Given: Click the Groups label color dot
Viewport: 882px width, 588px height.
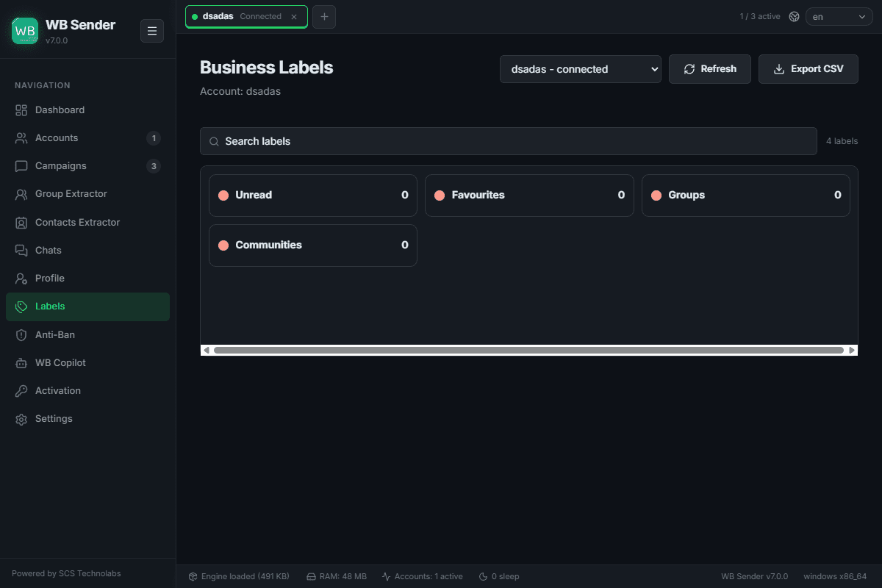Looking at the screenshot, I should [x=656, y=196].
